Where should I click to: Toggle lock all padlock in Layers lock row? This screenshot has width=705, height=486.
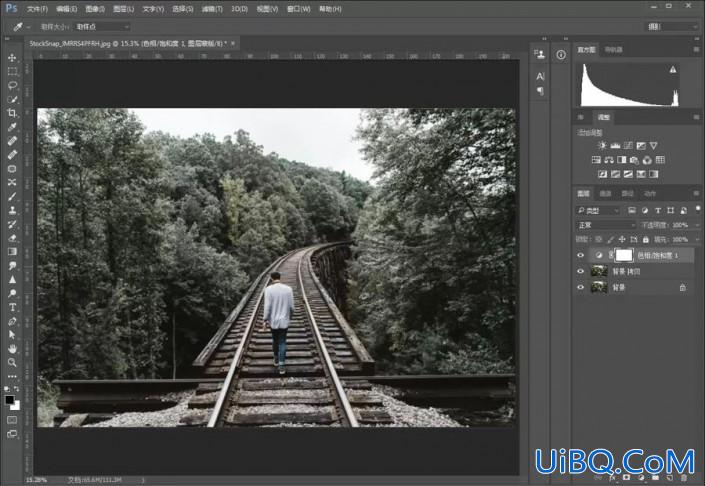[x=646, y=239]
